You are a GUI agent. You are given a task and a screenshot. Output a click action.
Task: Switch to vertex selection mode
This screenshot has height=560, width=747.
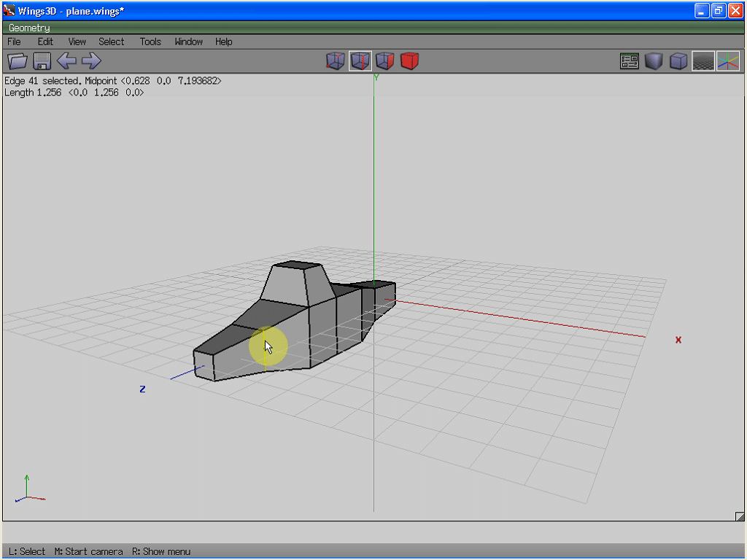[x=336, y=61]
